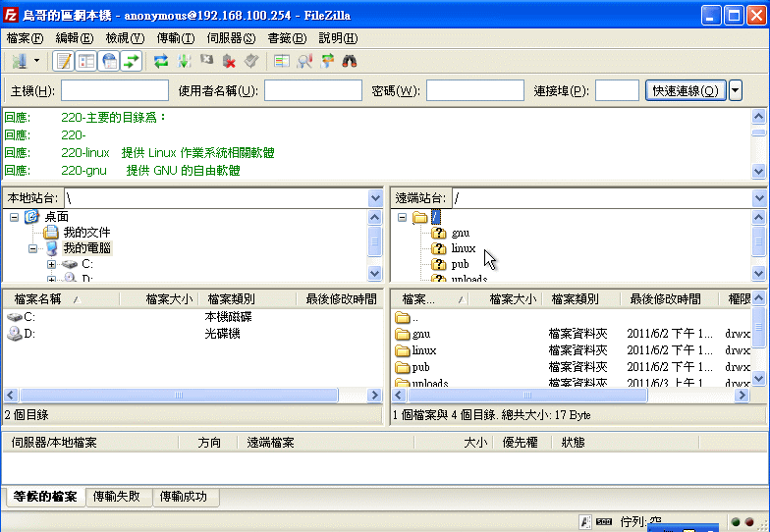Toggle remote directory tree view icon
Viewport: 770px width, 532px height.
click(109, 61)
